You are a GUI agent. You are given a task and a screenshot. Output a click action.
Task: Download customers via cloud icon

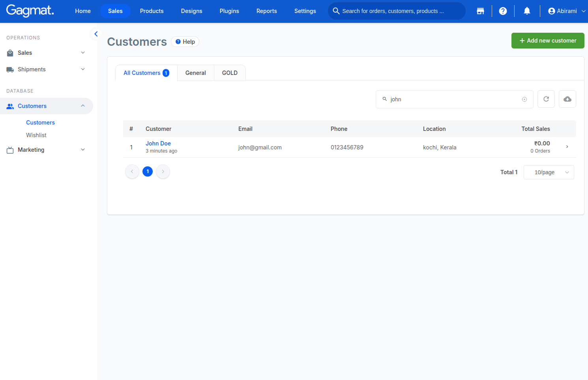567,99
